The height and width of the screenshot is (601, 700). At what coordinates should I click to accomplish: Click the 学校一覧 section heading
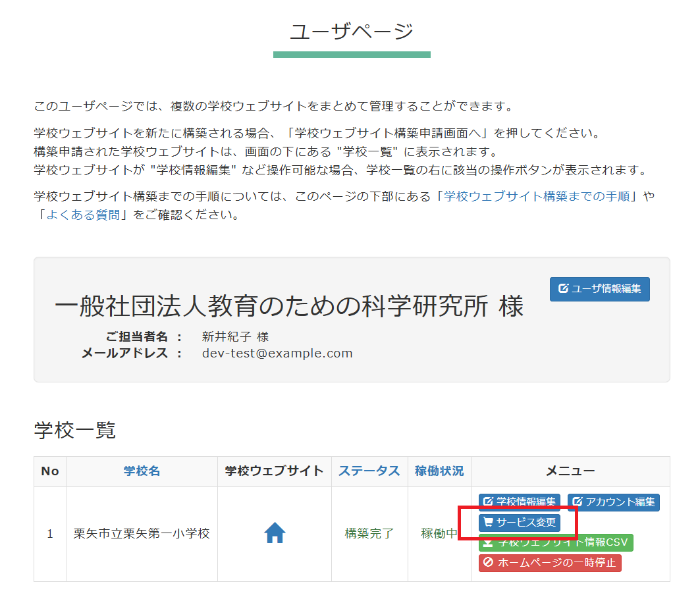(74, 431)
